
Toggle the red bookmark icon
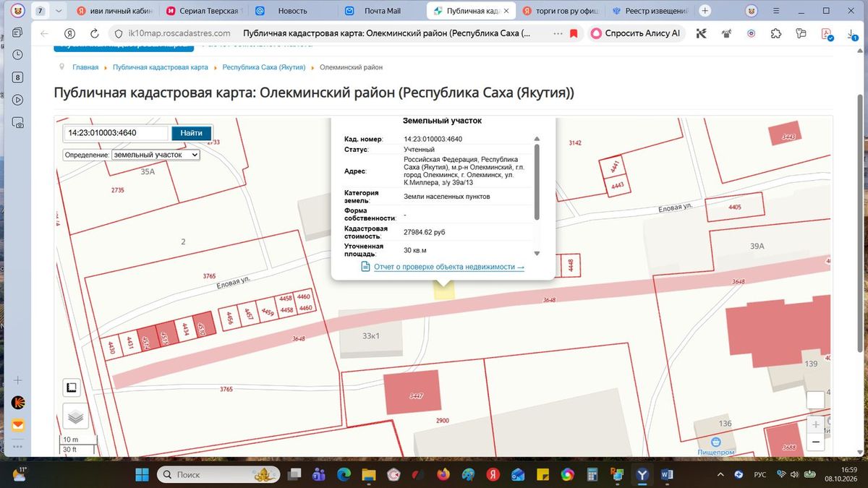pos(574,33)
